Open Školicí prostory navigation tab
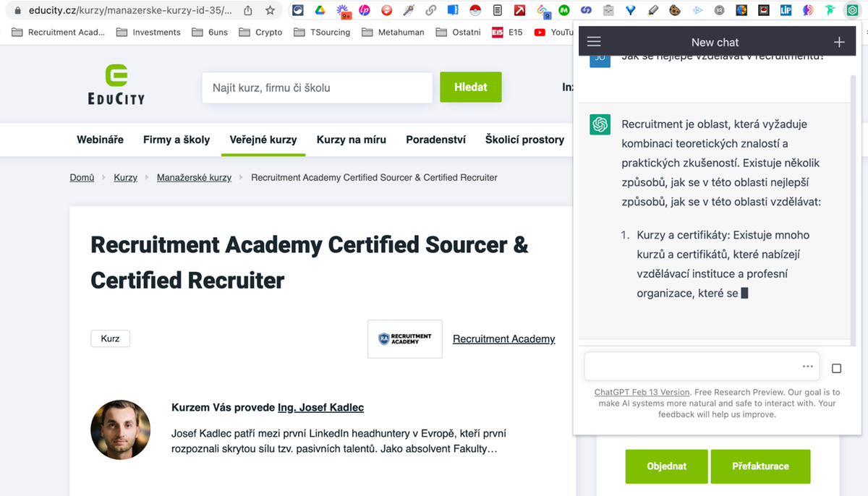The image size is (868, 496). point(524,140)
